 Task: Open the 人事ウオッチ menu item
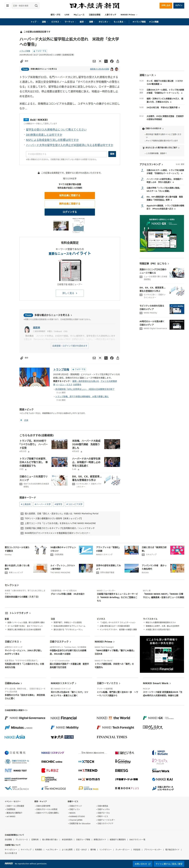click(x=110, y=15)
